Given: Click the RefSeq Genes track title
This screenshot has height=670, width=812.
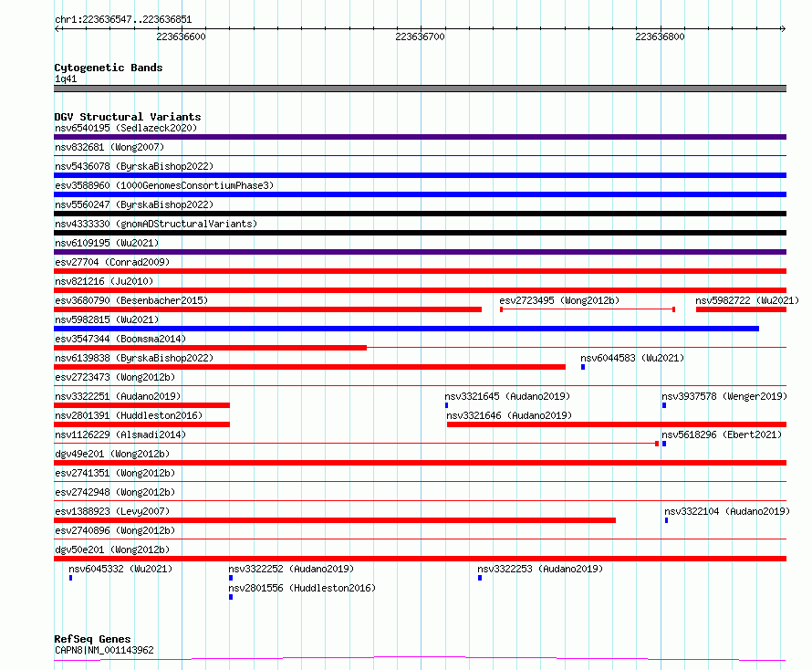Looking at the screenshot, I should click(x=92, y=639).
